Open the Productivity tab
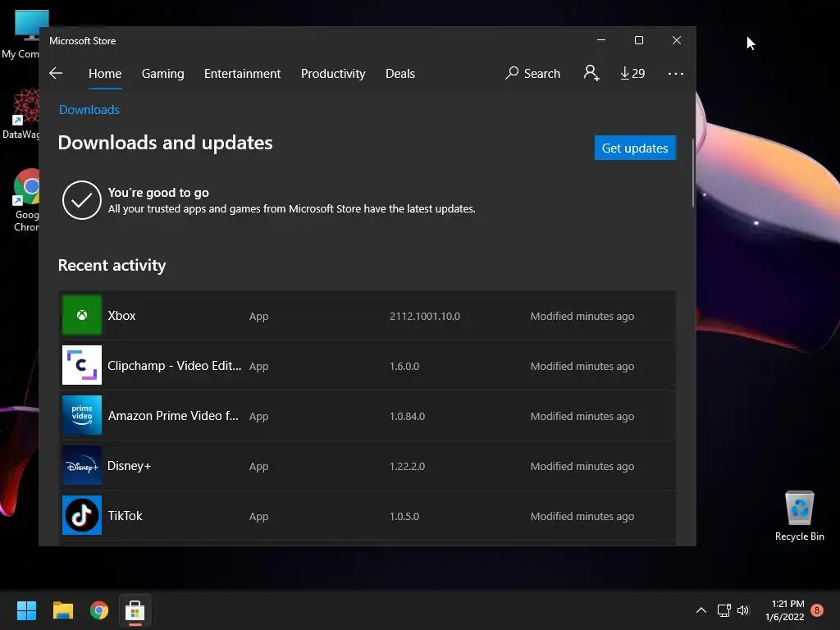This screenshot has width=840, height=630. pos(333,73)
